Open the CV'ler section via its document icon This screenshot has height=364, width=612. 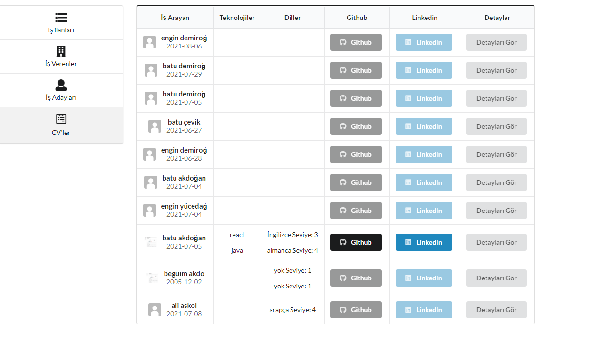tap(60, 118)
